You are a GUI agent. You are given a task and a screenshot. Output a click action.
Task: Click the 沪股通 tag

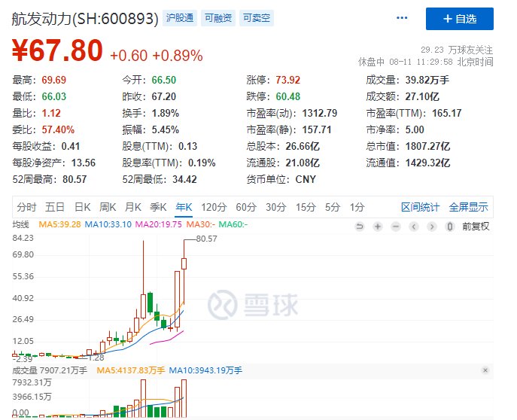coord(180,18)
